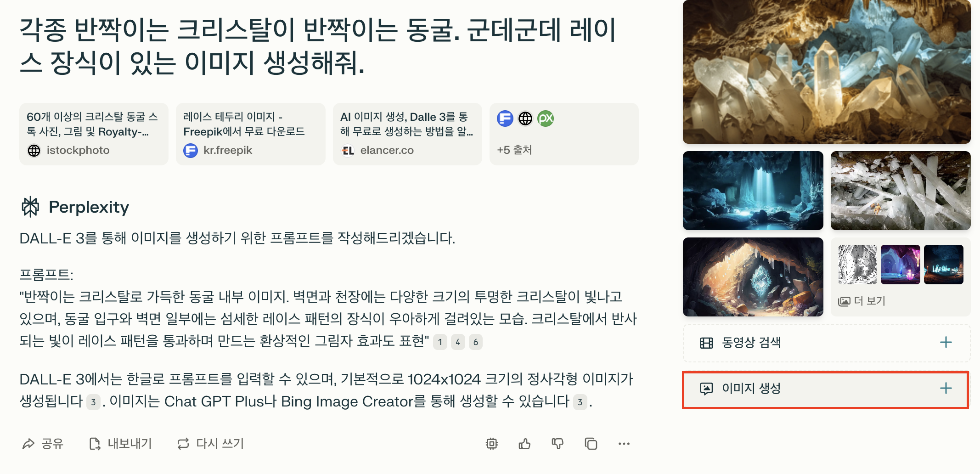Click the 다시 쓰기 rewrite icon

183,444
